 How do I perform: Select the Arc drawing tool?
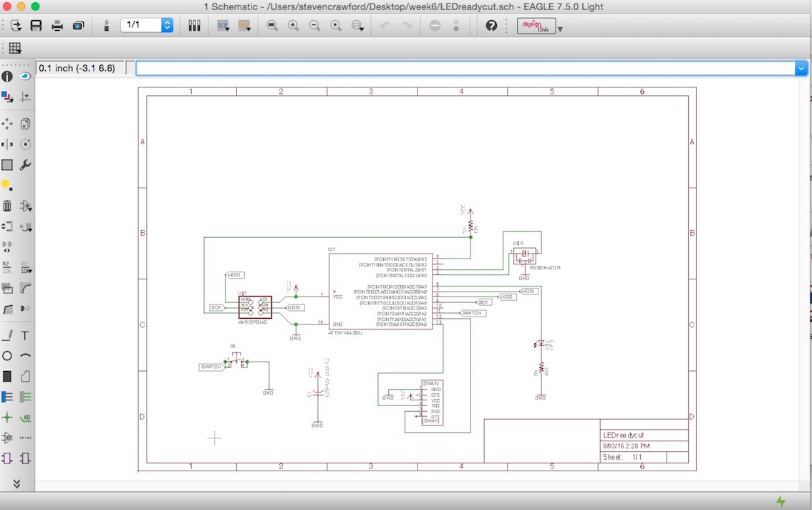(25, 356)
